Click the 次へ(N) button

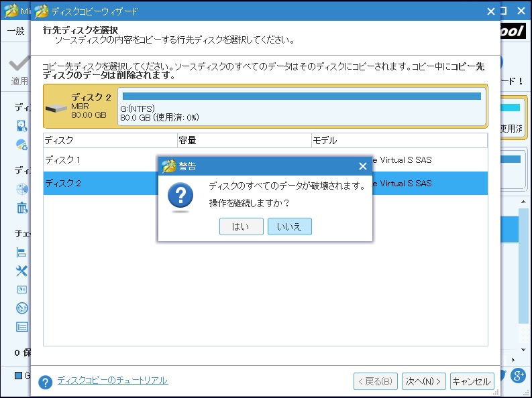423,381
